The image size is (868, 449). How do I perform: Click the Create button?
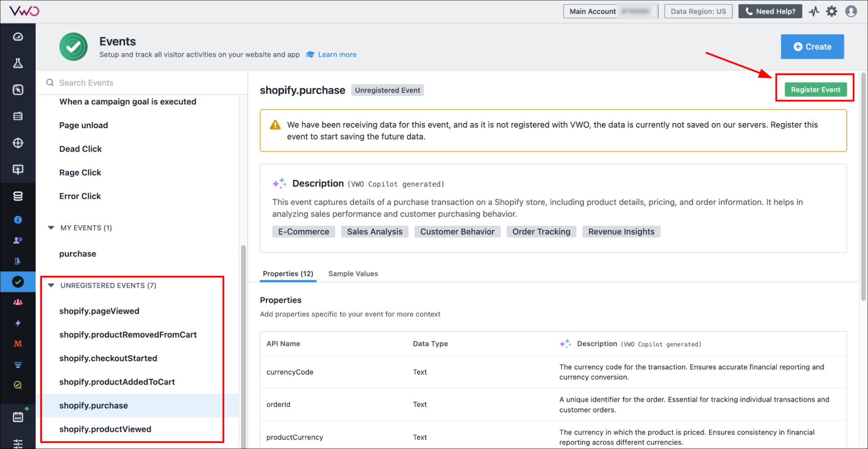pyautogui.click(x=812, y=47)
